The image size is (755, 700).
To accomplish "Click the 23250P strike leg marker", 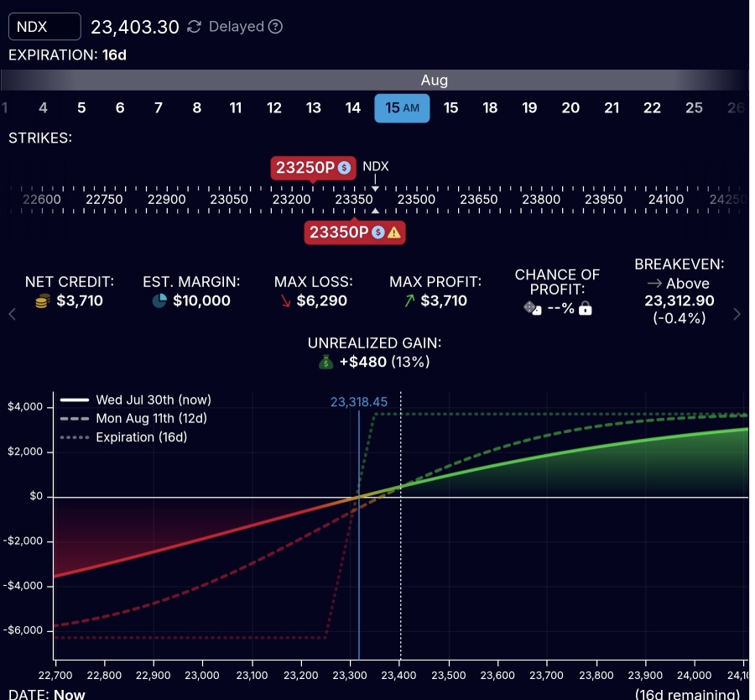I will pyautogui.click(x=314, y=168).
